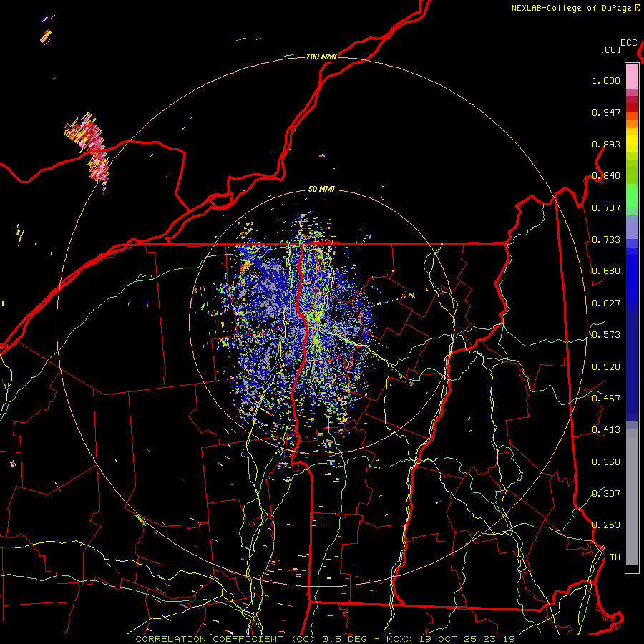Select the 0.733 legend value
The image size is (644, 644).
606,240
